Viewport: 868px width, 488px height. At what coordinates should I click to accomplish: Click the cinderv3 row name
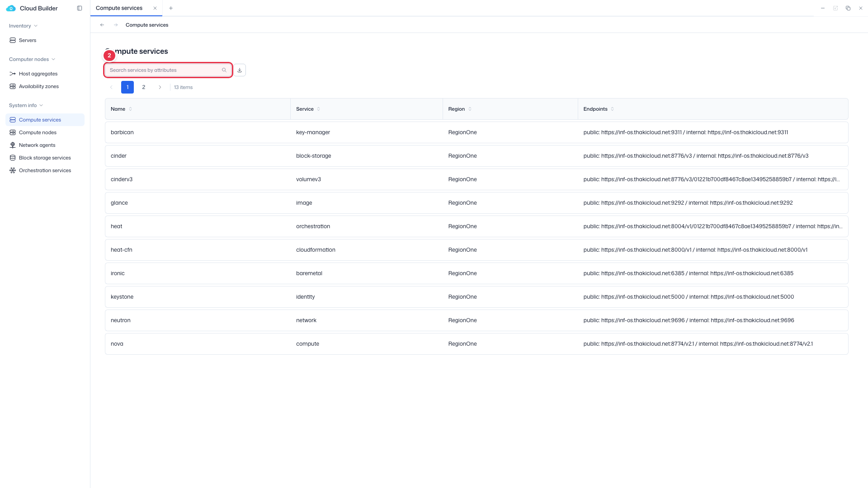point(122,179)
